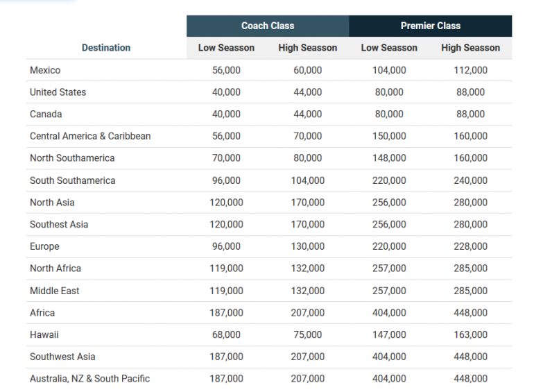
Task: Click Europe's 130,000 coach high season value
Action: coord(307,246)
